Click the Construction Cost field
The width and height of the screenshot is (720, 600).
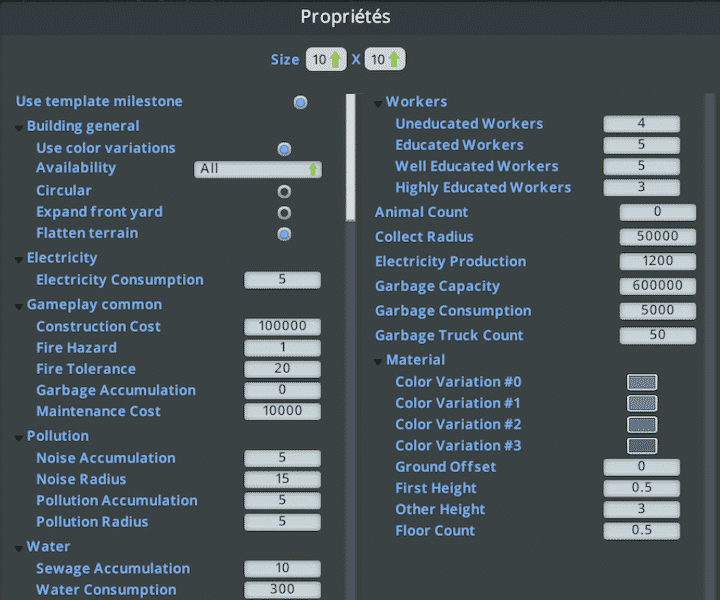[x=282, y=327]
